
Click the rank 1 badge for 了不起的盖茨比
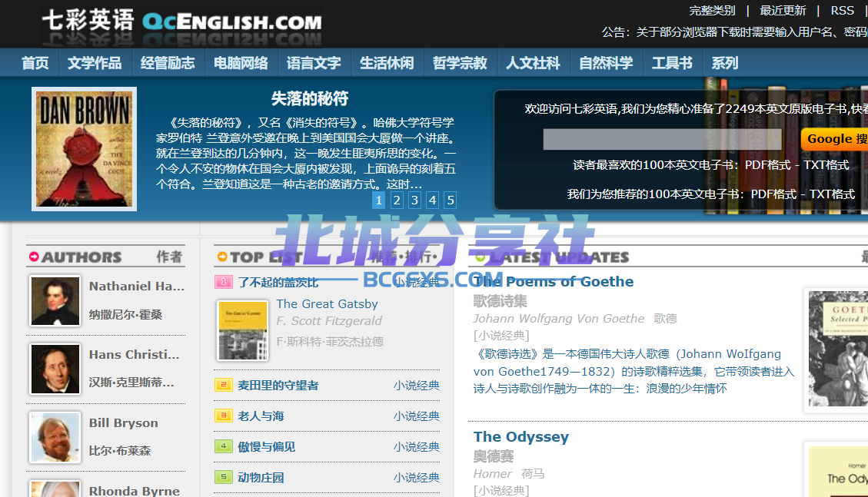coord(224,282)
